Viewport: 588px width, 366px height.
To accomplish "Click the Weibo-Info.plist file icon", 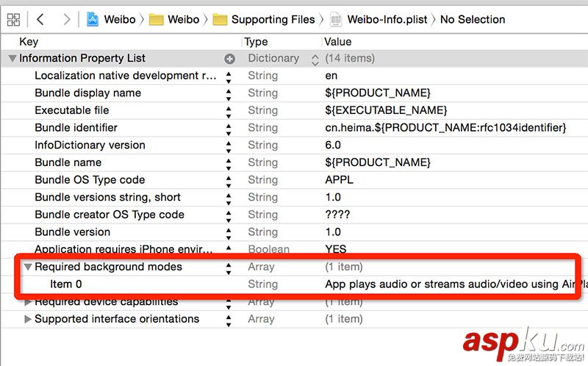I will click(336, 19).
